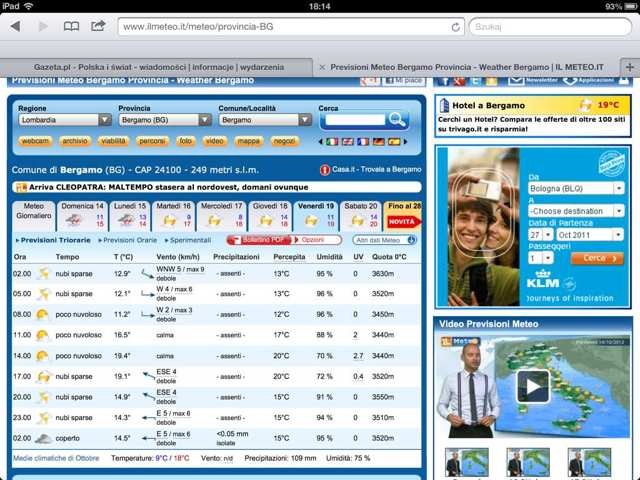Reload the page with the refresh icon
640x480 pixels.
[x=456, y=27]
